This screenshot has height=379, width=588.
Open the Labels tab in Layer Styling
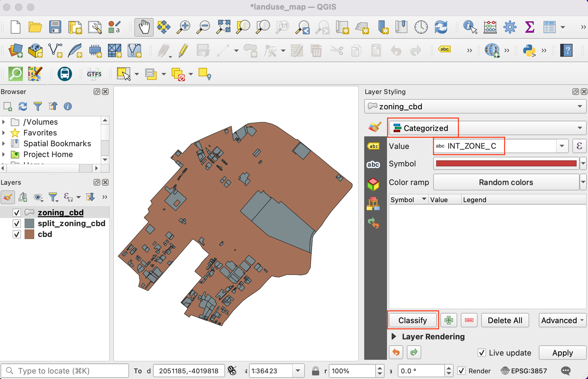pyautogui.click(x=373, y=146)
